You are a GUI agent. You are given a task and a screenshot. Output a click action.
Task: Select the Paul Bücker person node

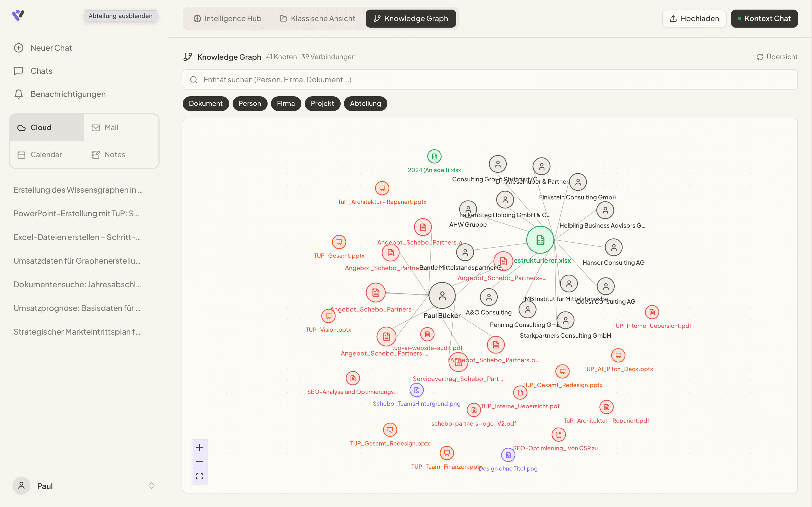(442, 295)
